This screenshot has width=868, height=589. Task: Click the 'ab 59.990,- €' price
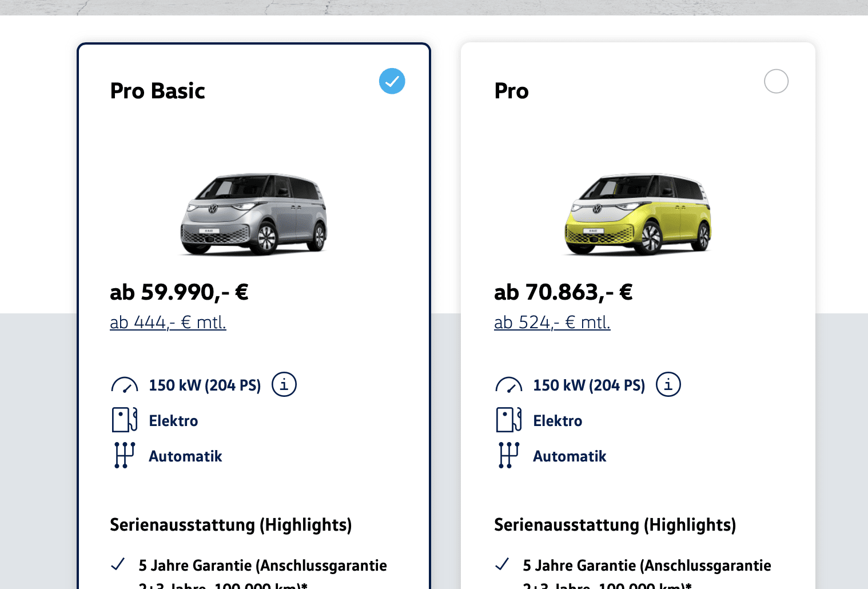point(179,292)
